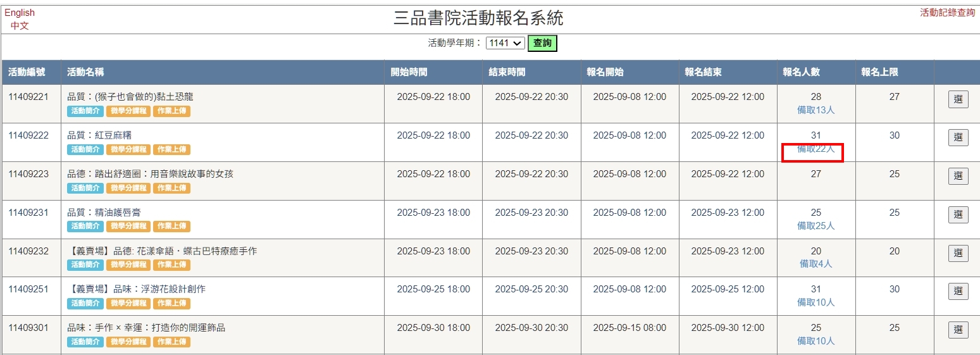Select activity 11409223 with 選 button
Image resolution: width=980 pixels, height=355 pixels.
click(958, 177)
